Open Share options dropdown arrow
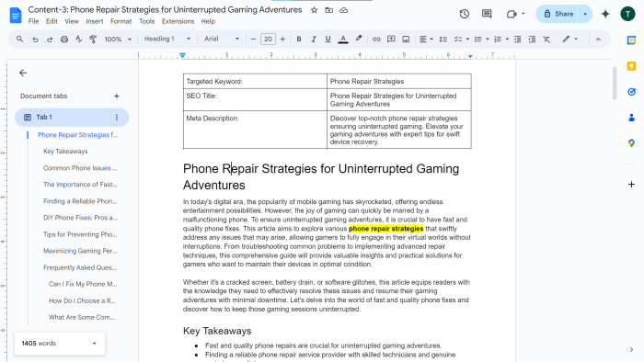The width and height of the screenshot is (644, 362). point(585,14)
